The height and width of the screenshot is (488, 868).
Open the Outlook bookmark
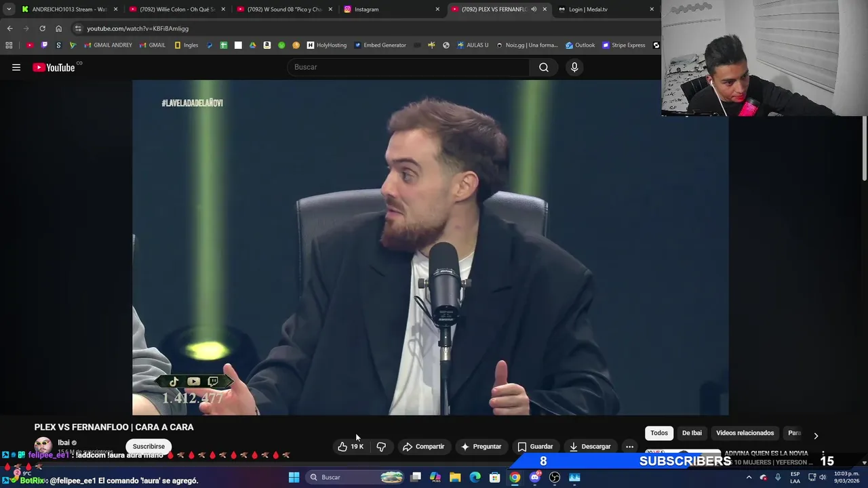point(580,45)
